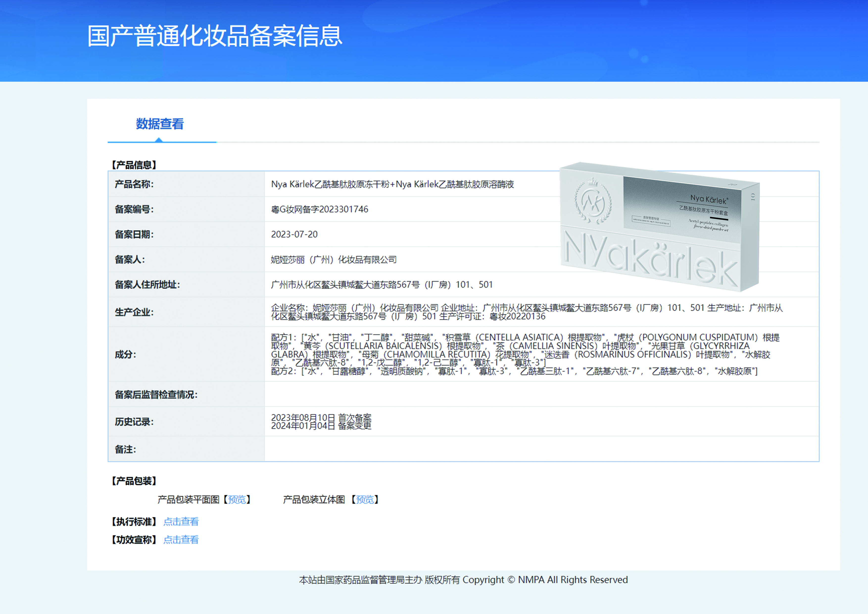The height and width of the screenshot is (614, 868).
Task: Click the history entry 2024年01月04日 备案变更
Action: (x=321, y=426)
